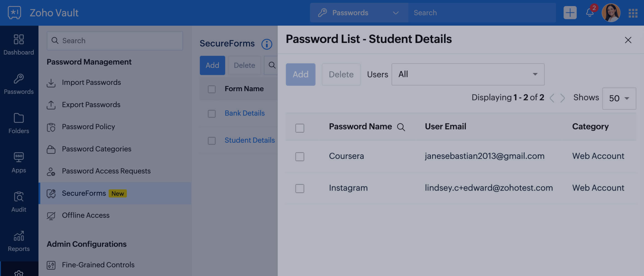Screen dimensions: 644x276
Task: Click the SecureForms info icon
Action: (267, 44)
